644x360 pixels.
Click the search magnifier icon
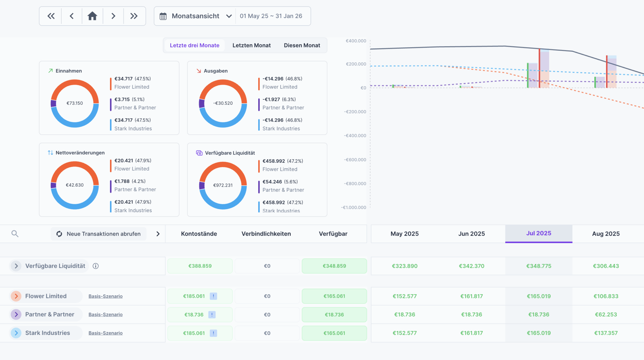click(x=15, y=234)
